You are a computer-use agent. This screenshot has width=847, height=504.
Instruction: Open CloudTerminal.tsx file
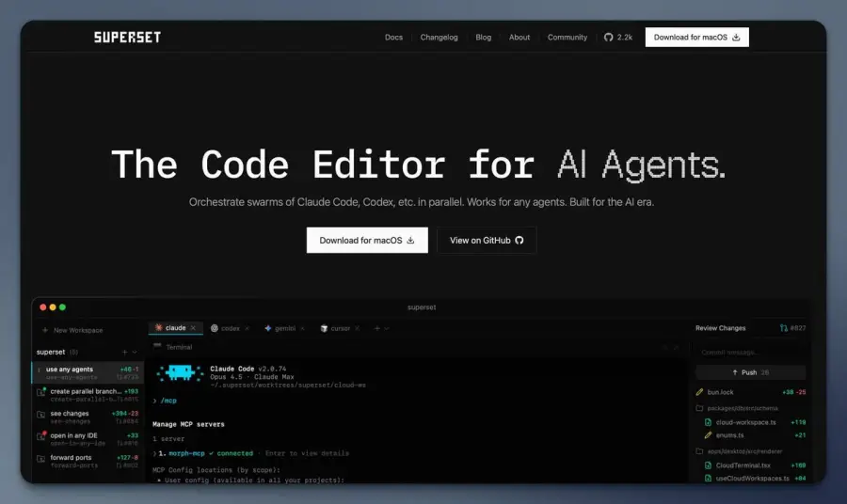click(755, 465)
